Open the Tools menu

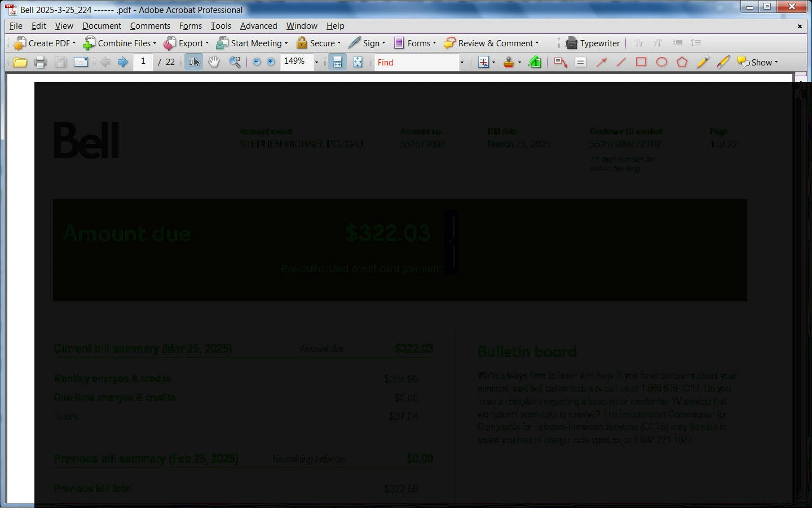click(x=221, y=26)
